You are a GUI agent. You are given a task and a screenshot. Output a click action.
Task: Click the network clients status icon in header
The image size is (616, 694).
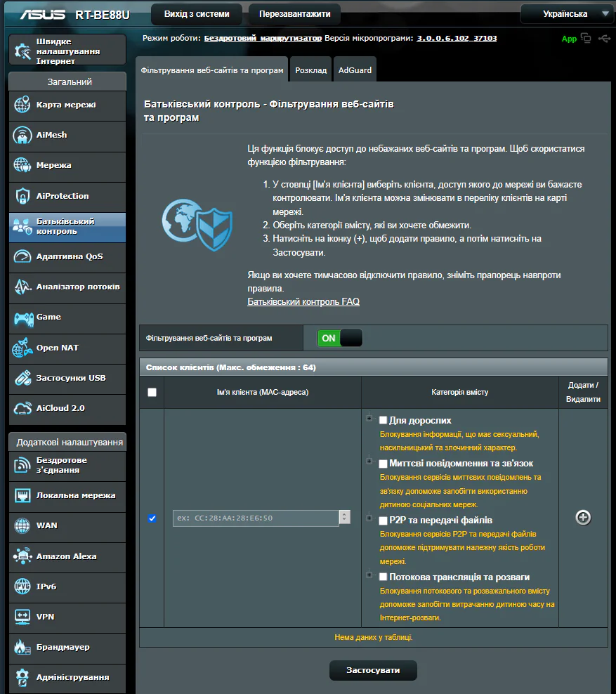586,38
